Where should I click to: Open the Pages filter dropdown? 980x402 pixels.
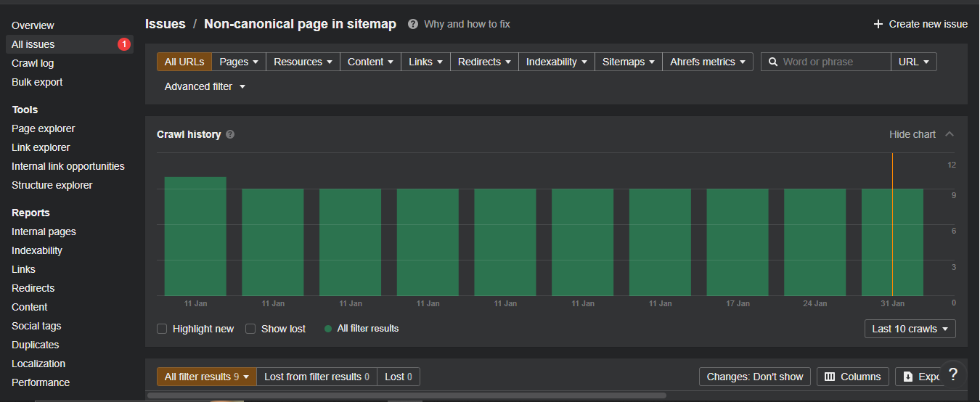239,62
